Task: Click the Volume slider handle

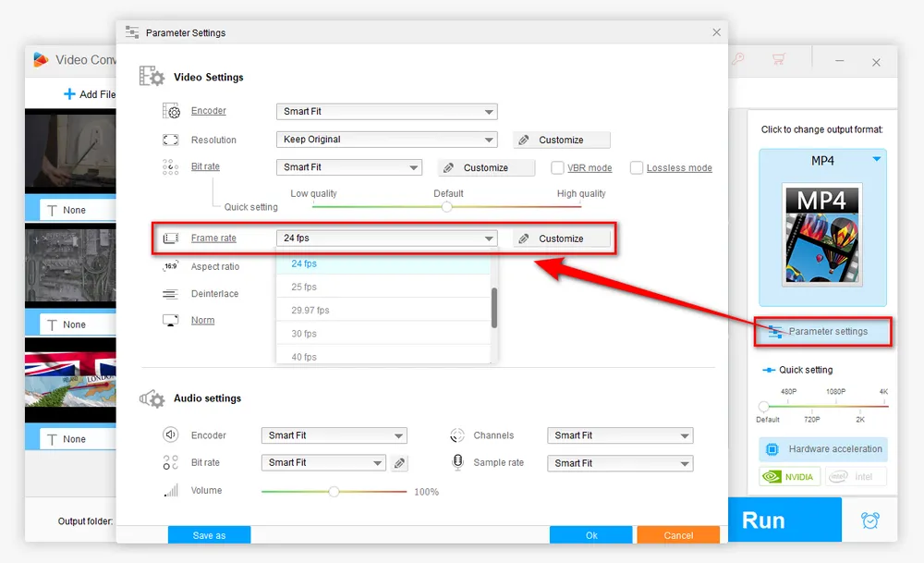Action: pyautogui.click(x=334, y=492)
